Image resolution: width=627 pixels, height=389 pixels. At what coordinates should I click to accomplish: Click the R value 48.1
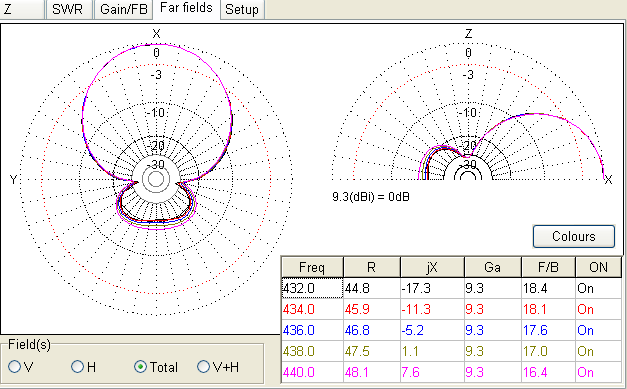coord(372,372)
